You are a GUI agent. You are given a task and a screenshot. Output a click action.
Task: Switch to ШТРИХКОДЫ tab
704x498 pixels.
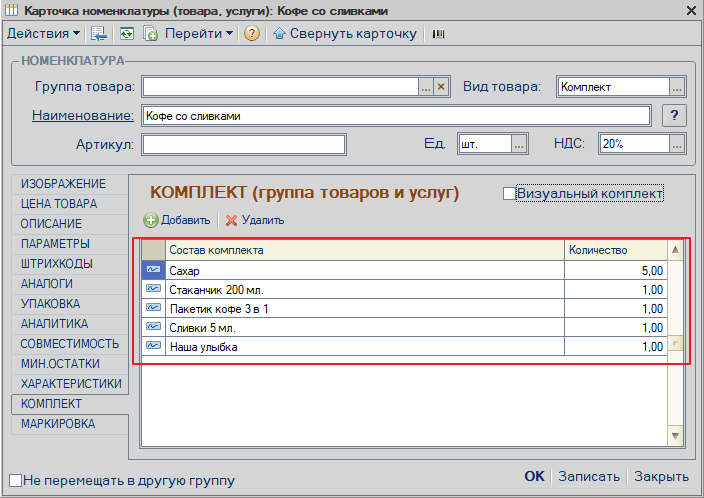click(70, 264)
